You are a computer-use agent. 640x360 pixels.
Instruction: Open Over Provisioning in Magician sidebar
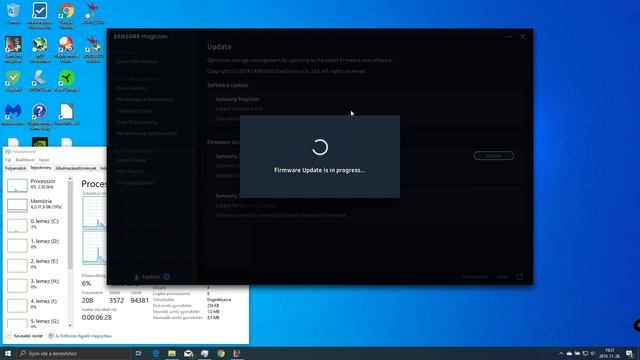point(137,122)
